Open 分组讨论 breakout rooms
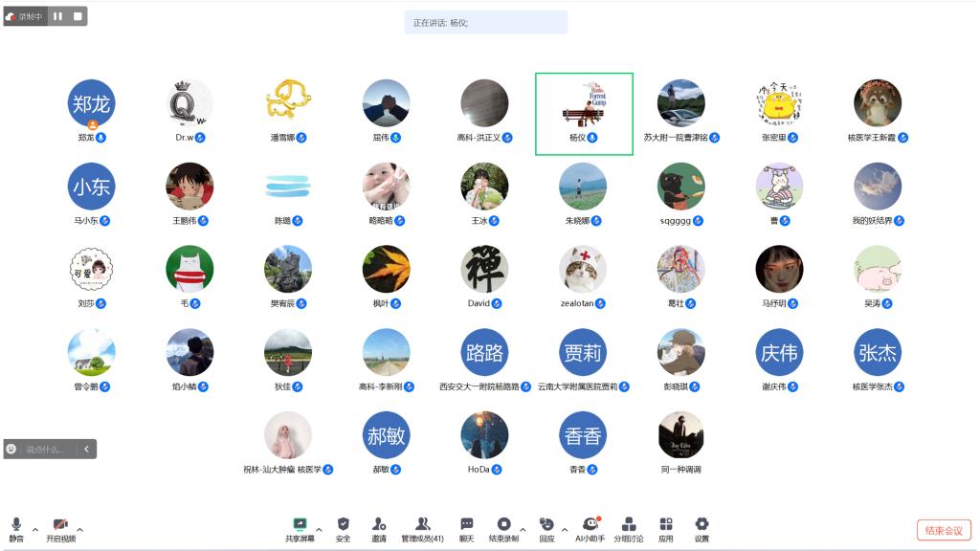This screenshot has height=551, width=980. (x=629, y=529)
